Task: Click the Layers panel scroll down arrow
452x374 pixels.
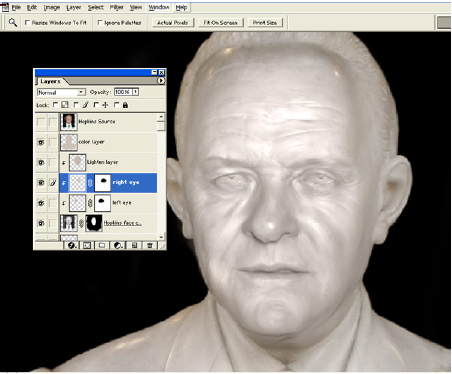Action: (161, 237)
